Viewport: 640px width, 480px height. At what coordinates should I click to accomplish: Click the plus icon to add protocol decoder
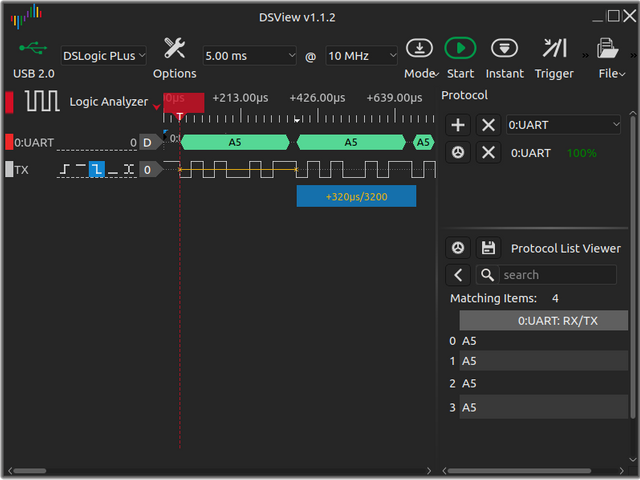pyautogui.click(x=458, y=125)
